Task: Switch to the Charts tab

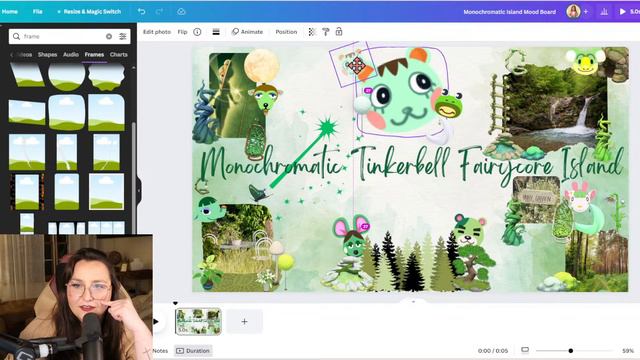Action: [x=119, y=54]
